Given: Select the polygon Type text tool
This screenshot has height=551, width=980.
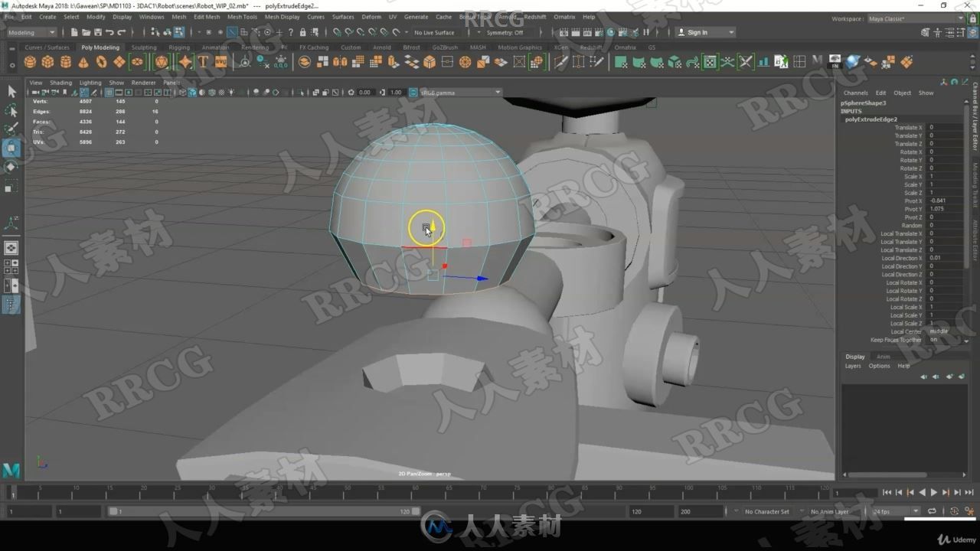Looking at the screenshot, I should click(x=203, y=62).
